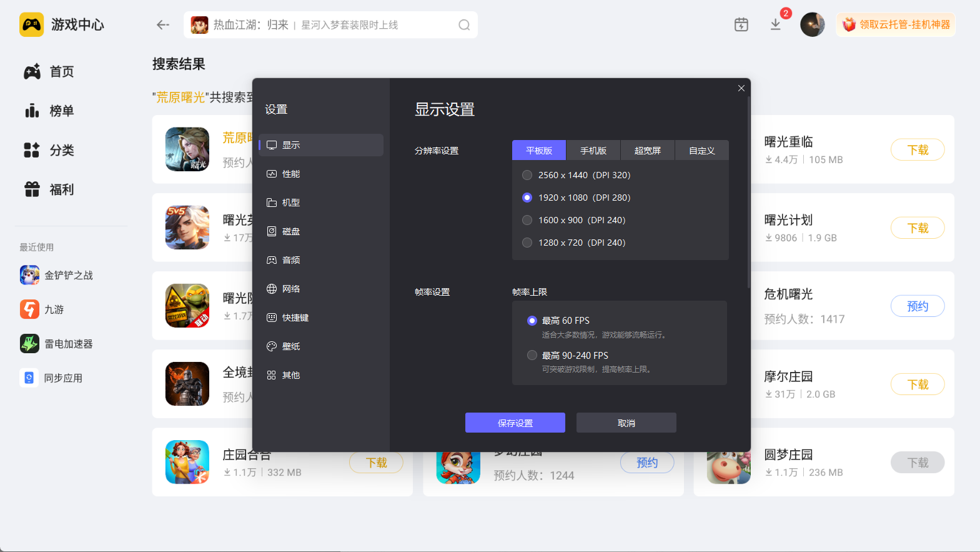Screen dimensions: 980x552
Task: Open 庄园合合 game thumbnail
Action: 187,462
